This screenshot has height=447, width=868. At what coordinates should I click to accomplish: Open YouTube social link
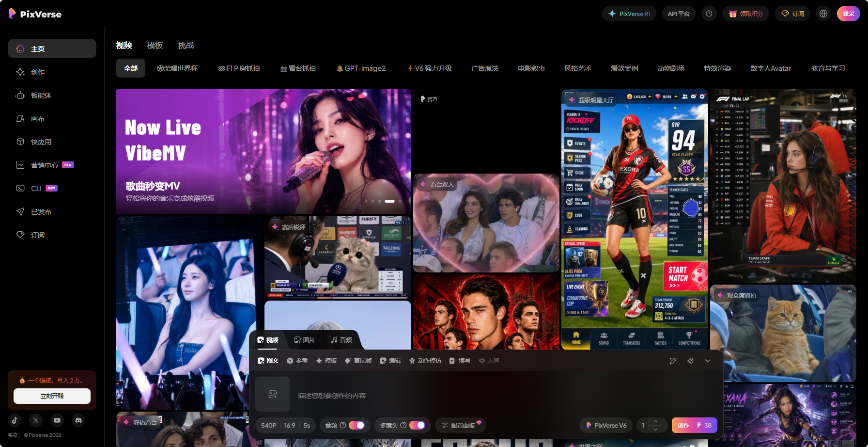point(57,420)
